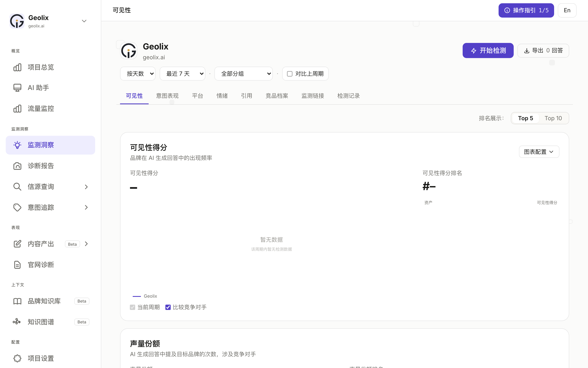The width and height of the screenshot is (588, 368).
Task: Click the 品牌知识库 open book icon
Action: 17,301
